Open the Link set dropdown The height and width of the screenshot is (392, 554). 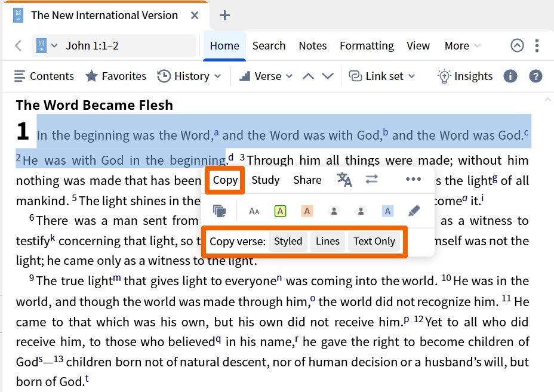[x=381, y=76]
